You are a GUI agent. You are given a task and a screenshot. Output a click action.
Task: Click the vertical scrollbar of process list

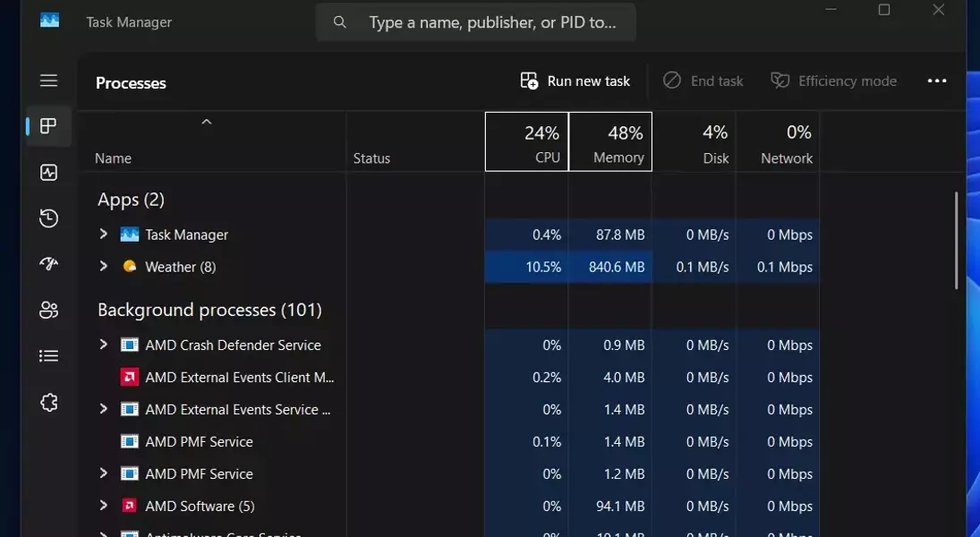click(x=956, y=241)
